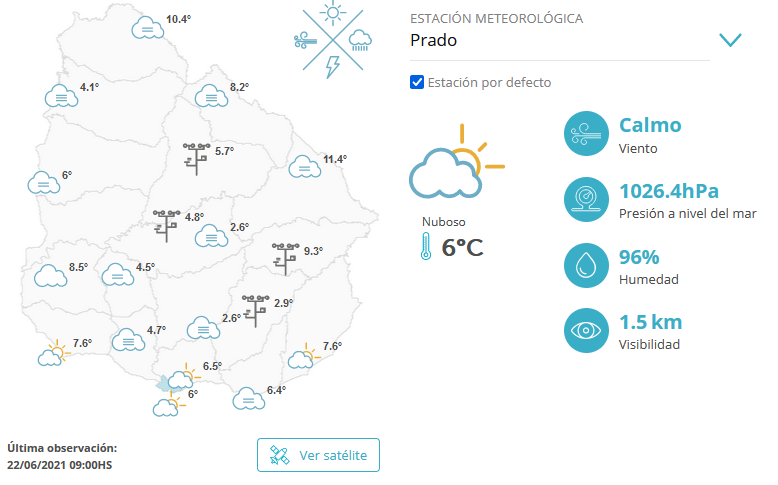Select the cloudy icon at 8.5°

[49, 274]
